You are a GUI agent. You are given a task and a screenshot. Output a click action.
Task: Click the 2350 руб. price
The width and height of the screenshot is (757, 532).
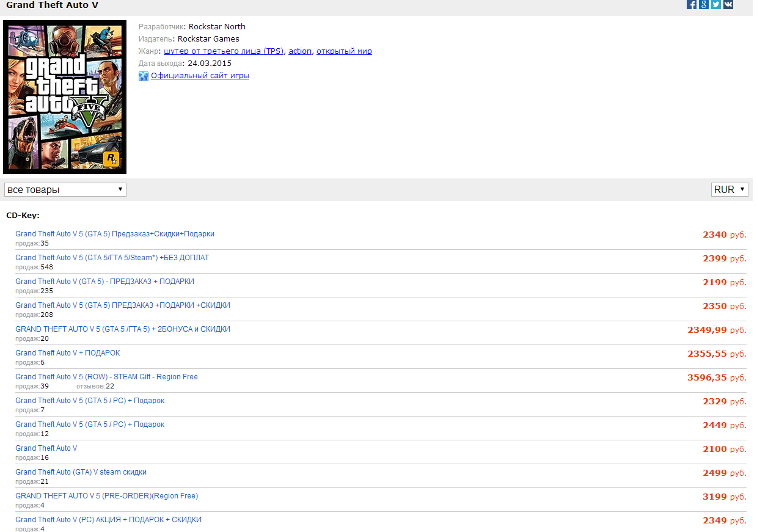point(725,306)
